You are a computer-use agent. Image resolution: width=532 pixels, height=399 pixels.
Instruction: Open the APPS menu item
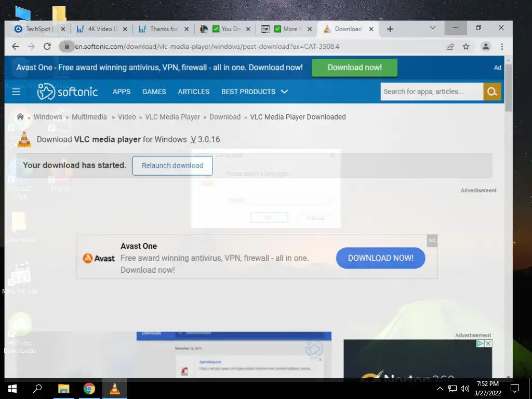pos(122,91)
